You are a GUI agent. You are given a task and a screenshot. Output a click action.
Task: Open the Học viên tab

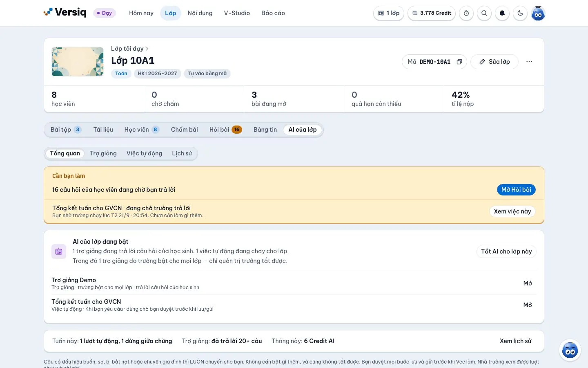click(142, 130)
